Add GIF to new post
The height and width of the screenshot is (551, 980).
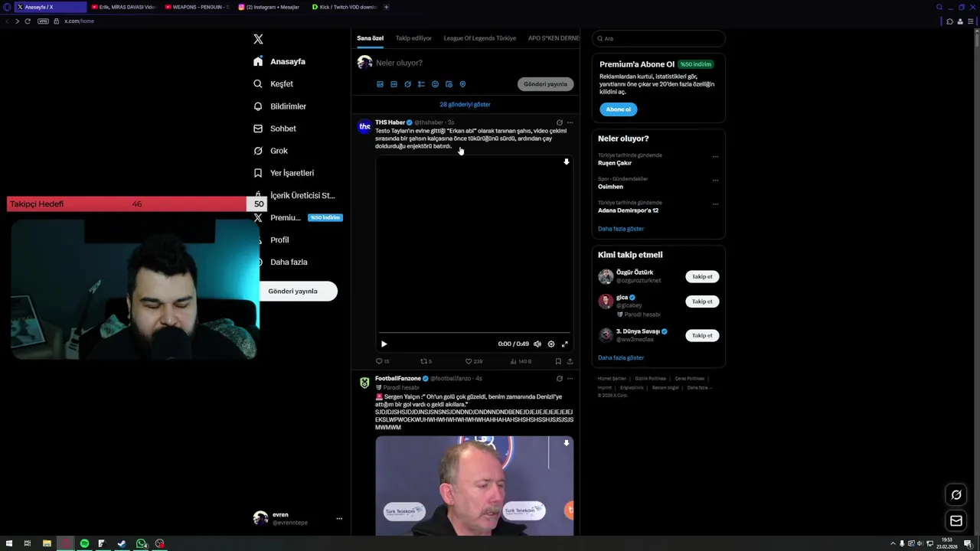click(x=394, y=84)
